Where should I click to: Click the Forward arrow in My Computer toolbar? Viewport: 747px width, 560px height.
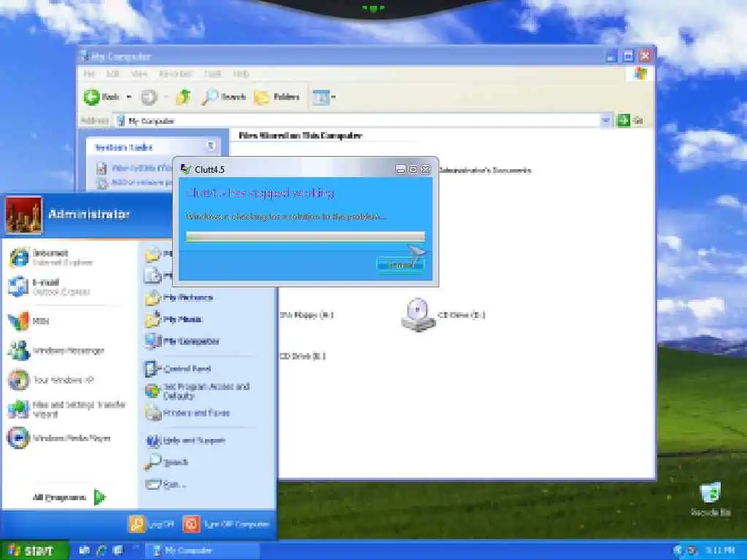click(149, 97)
